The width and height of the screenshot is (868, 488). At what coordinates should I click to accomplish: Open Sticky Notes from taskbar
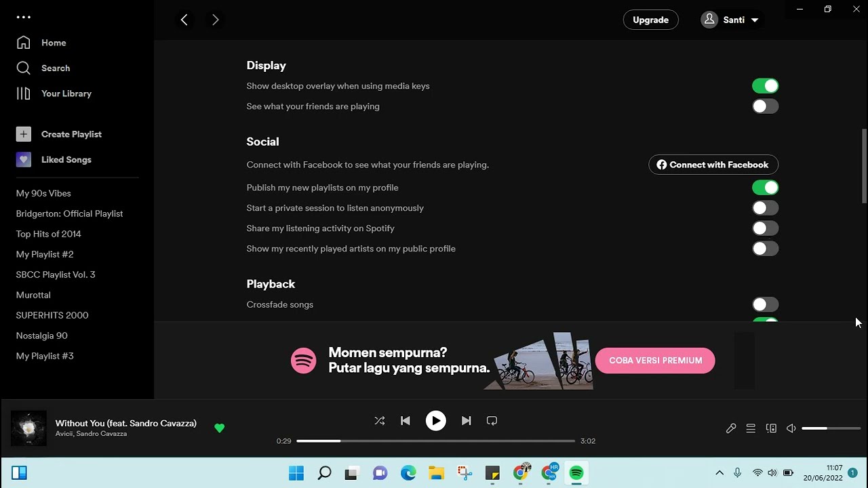pos(492,473)
